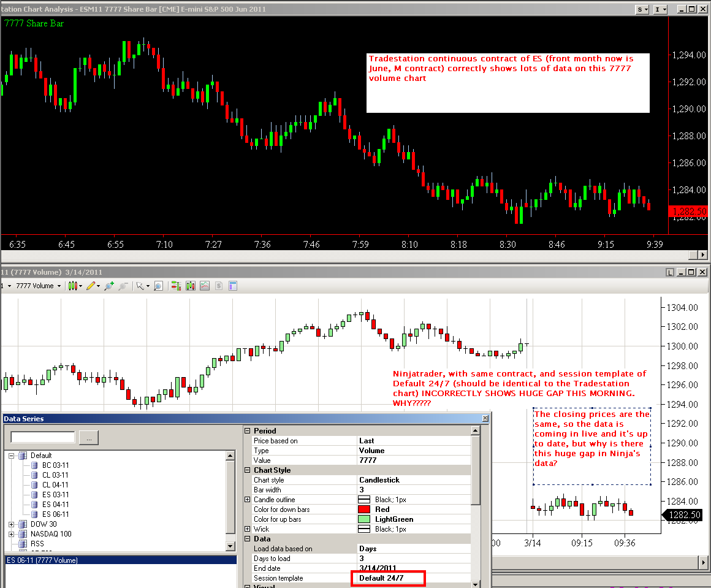Open the I dropdown in TradeStation window
The image size is (711, 588).
[x=660, y=9]
